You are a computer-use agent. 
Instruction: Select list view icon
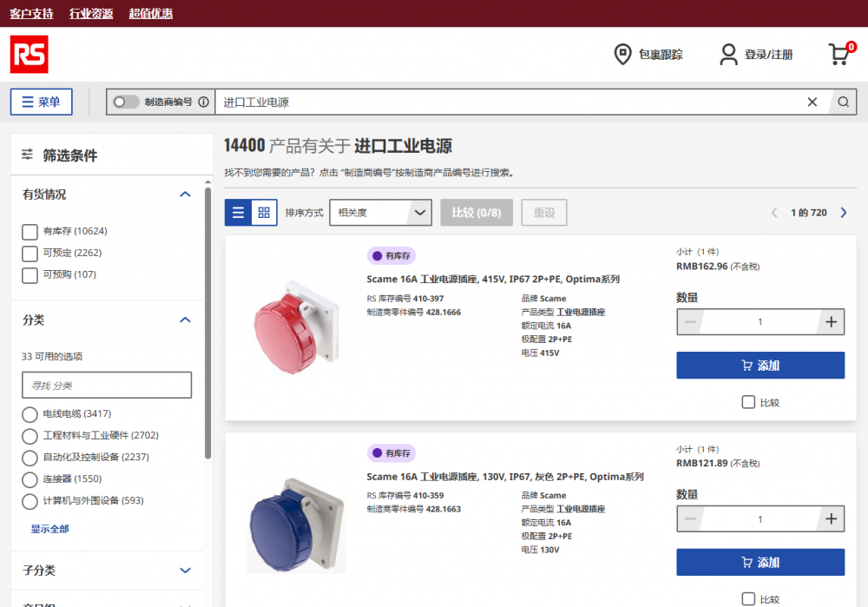238,213
